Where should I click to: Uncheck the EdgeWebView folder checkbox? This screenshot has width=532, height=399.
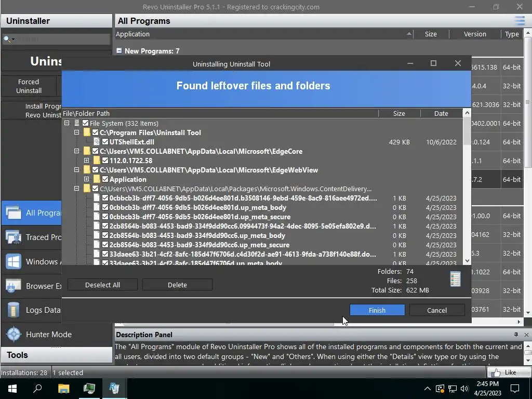[95, 170]
